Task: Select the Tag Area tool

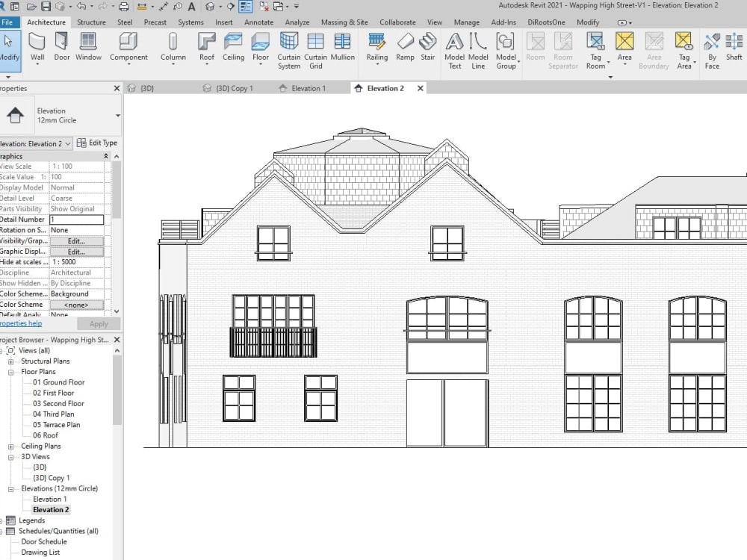Action: coord(684,51)
